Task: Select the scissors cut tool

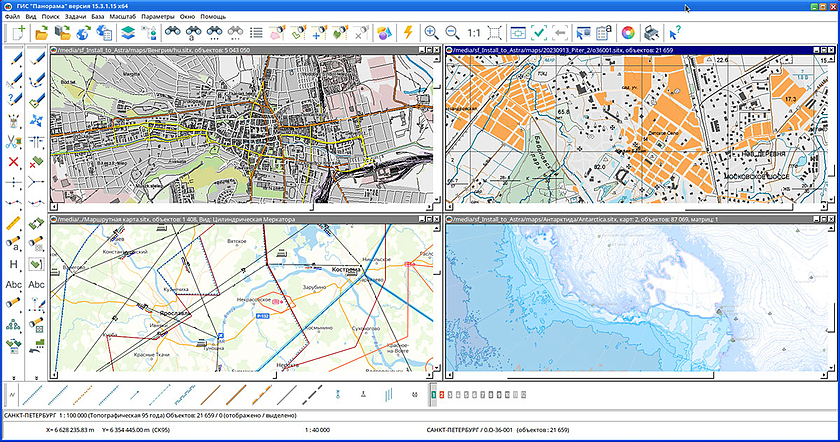Action: pyautogui.click(x=13, y=141)
